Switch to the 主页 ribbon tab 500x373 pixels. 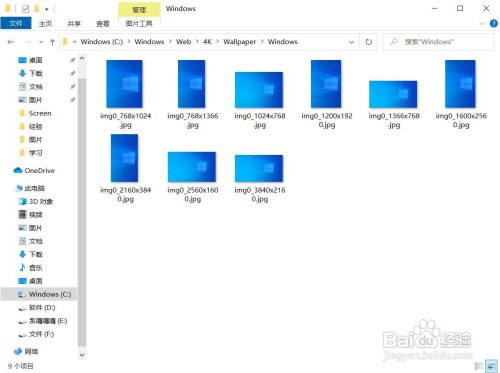tap(45, 24)
